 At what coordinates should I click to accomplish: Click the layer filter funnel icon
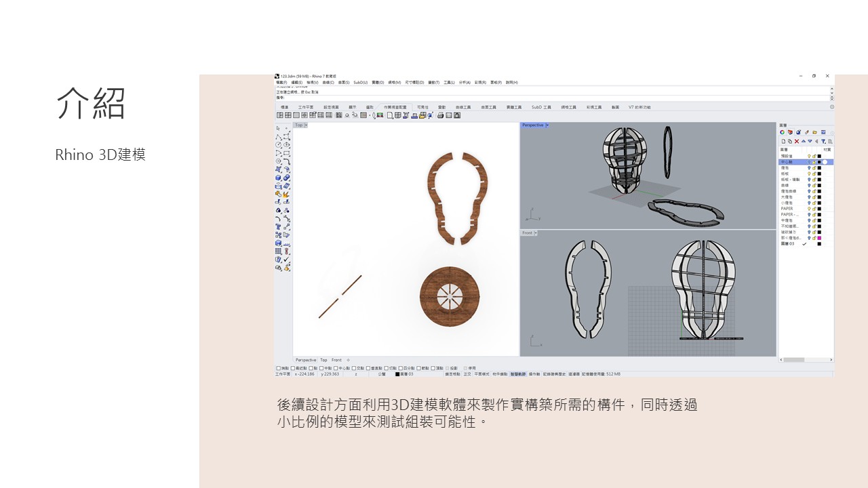(823, 142)
